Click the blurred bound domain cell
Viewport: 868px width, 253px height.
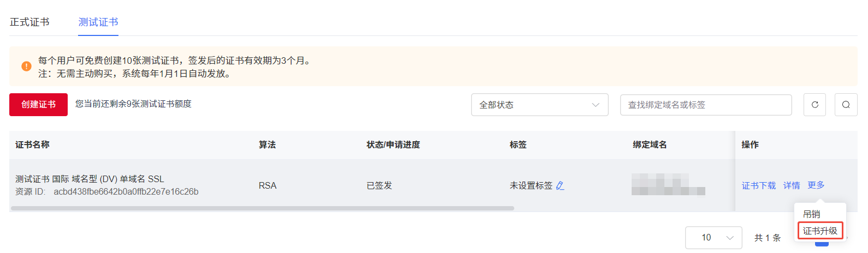click(668, 185)
